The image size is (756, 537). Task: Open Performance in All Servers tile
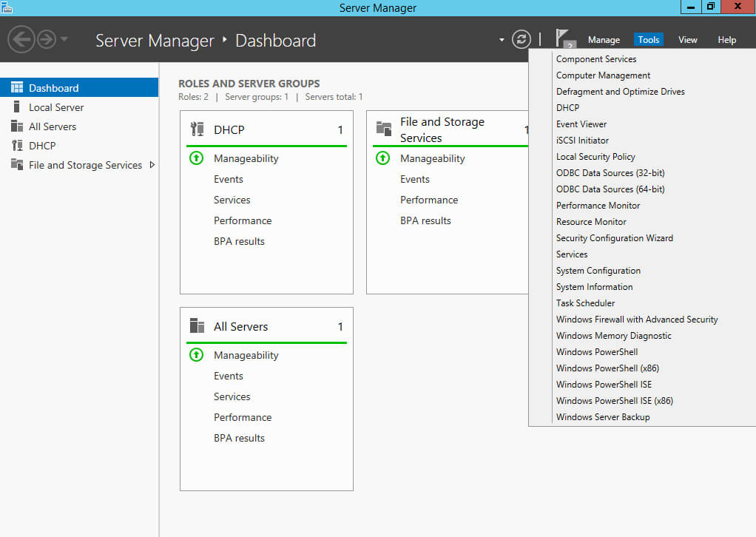(243, 417)
